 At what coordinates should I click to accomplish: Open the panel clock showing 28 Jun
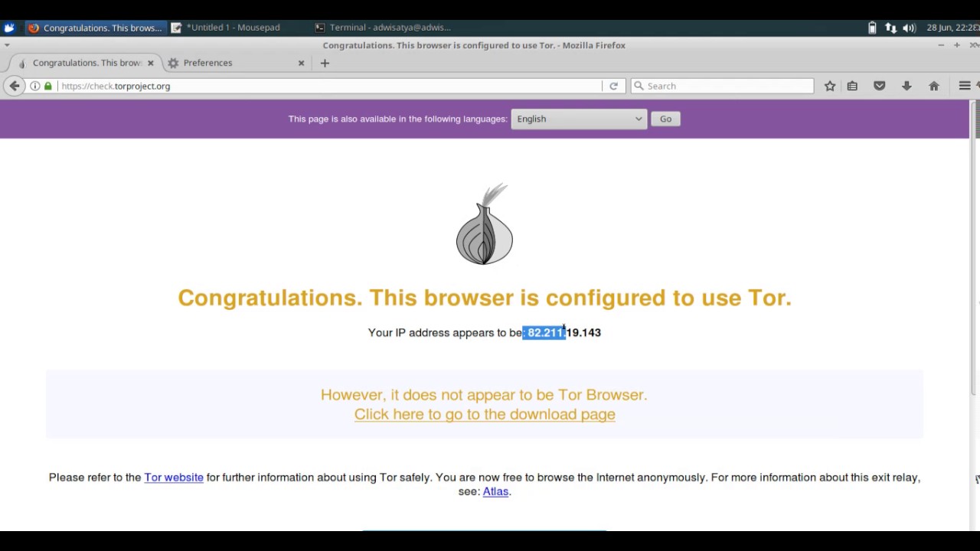tap(952, 28)
